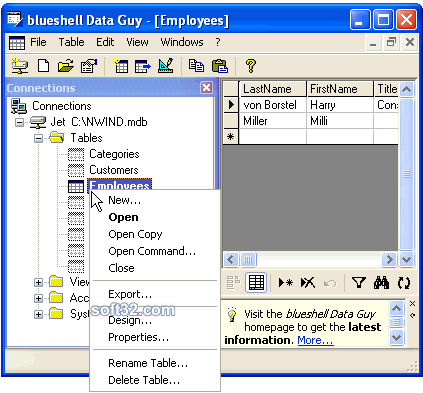This screenshot has width=423, height=393.
Task: Switch to form view icon
Action: (233, 283)
